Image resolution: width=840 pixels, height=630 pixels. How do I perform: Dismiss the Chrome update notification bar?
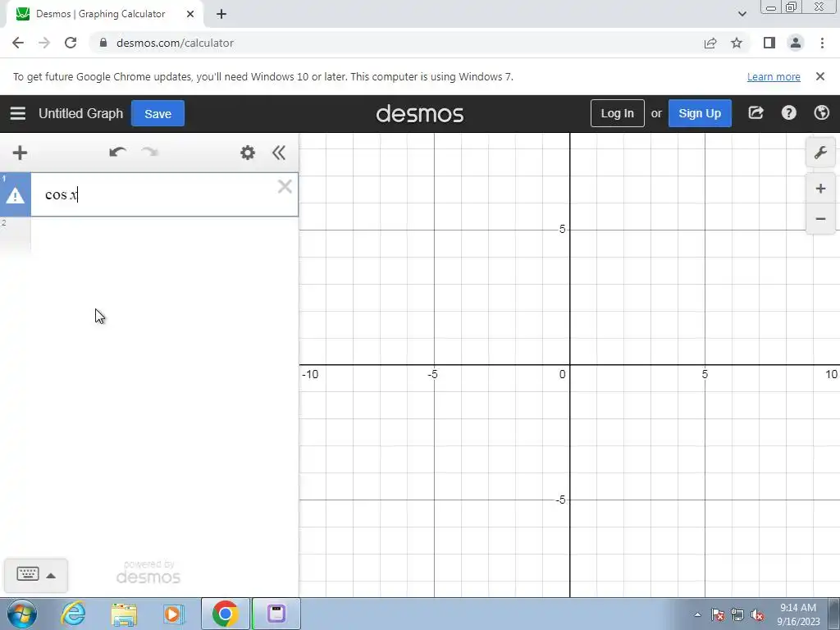tap(820, 76)
